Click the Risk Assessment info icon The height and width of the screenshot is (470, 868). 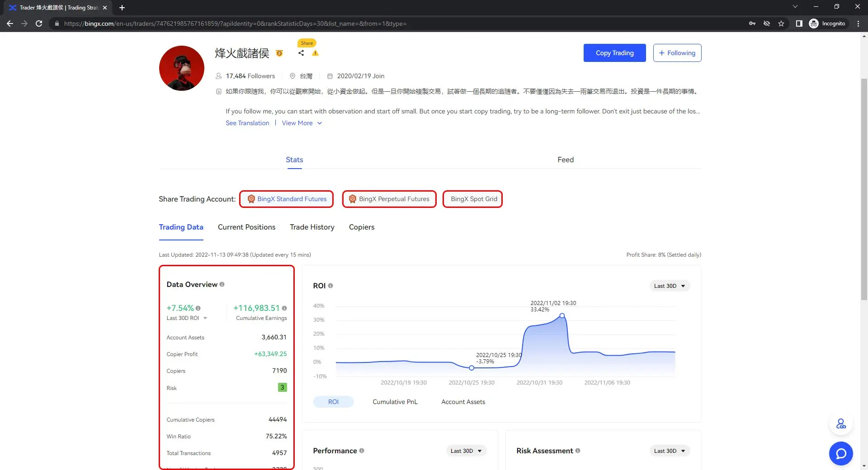578,451
